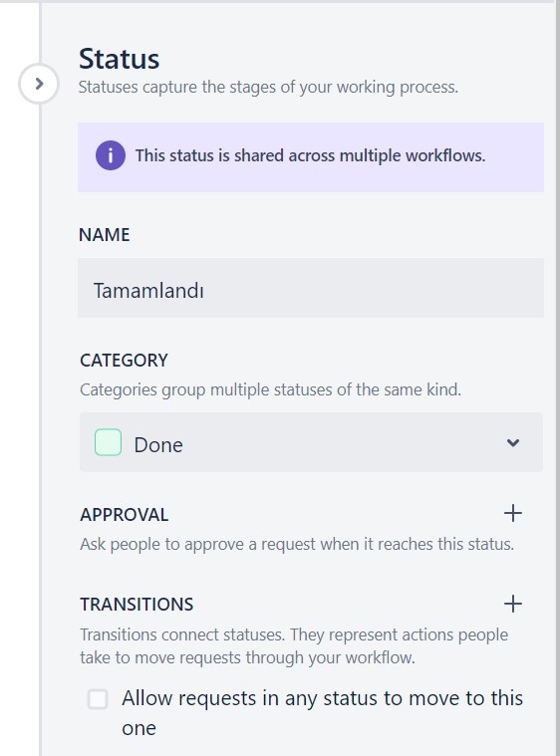Click the shared across multiple workflows message
560x756 pixels.
tap(310, 155)
